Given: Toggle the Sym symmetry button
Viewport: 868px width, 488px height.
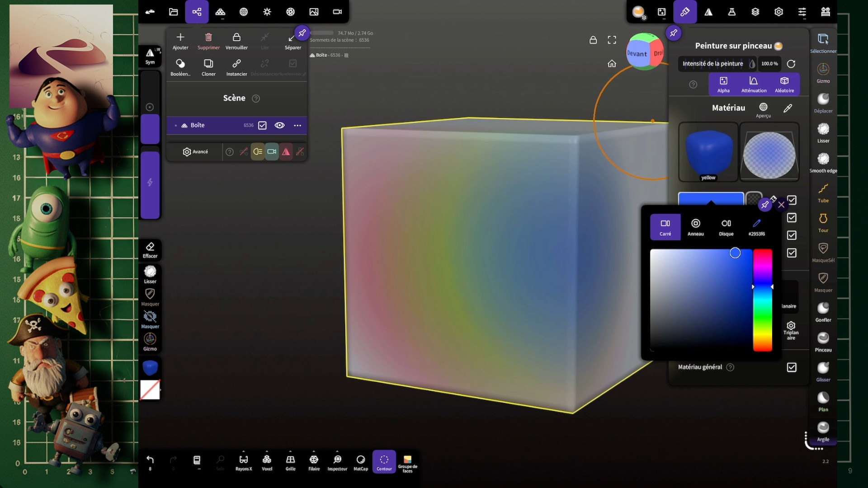Looking at the screenshot, I should [150, 56].
